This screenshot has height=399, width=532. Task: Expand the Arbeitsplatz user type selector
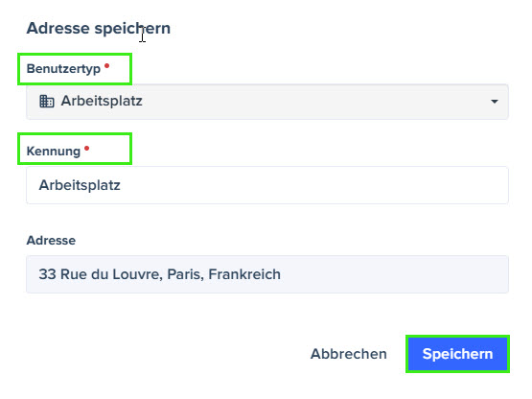pyautogui.click(x=267, y=102)
